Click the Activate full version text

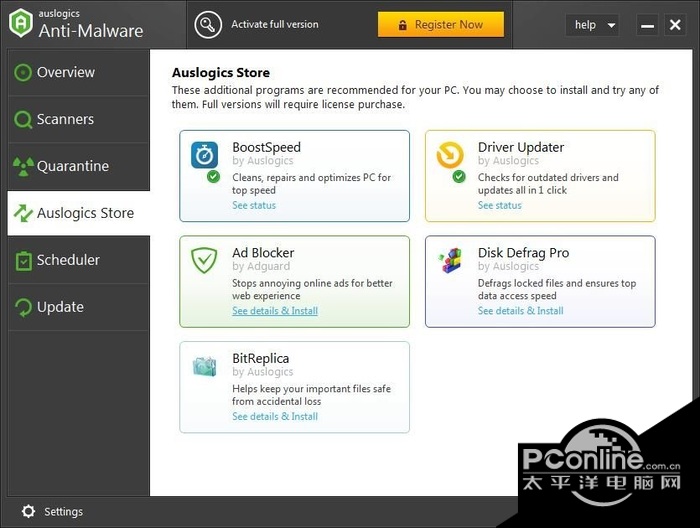coord(275,25)
